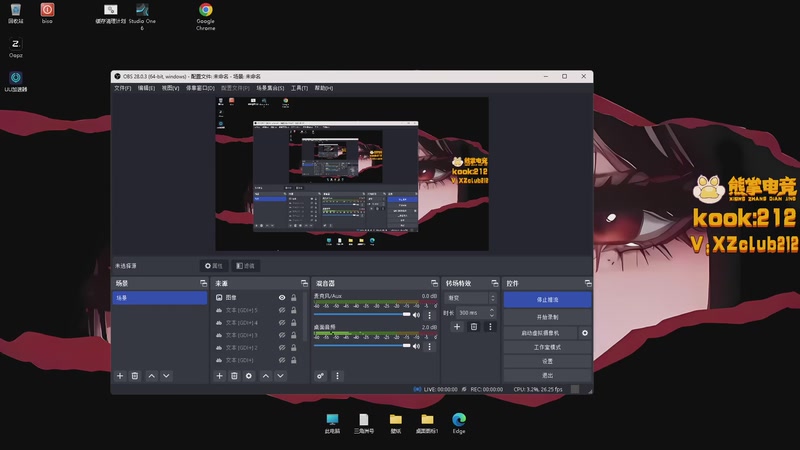
Task: Mute the Mic/Aux speaker icon
Action: tap(416, 315)
